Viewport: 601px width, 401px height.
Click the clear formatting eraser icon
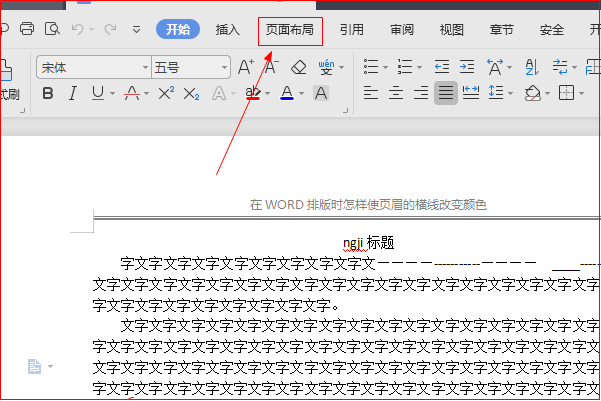point(298,68)
